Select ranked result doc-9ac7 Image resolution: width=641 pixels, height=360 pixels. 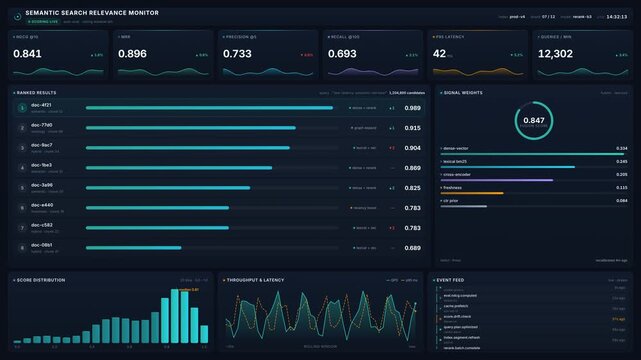click(219, 148)
